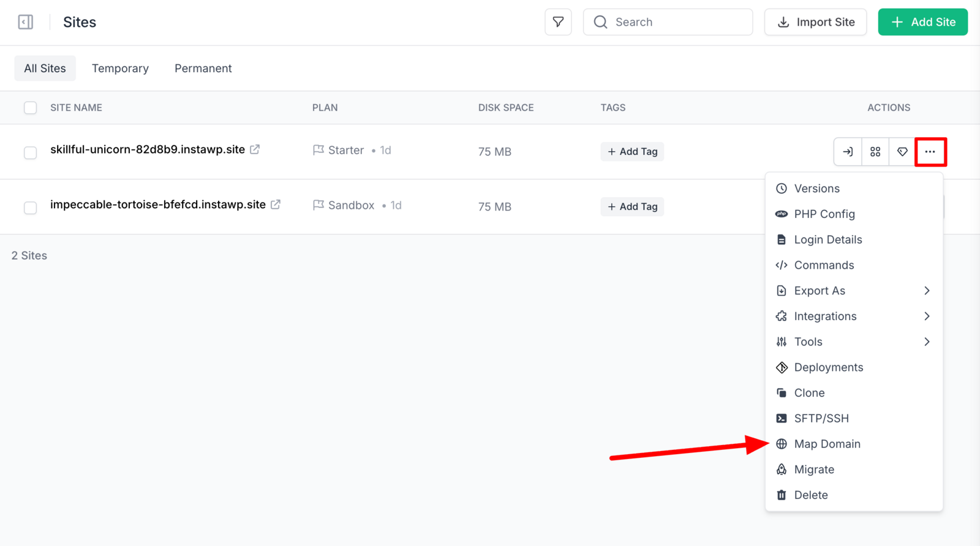
Task: Tick checkbox for skillful-unicorn-82d8b9 site
Action: [x=30, y=152]
